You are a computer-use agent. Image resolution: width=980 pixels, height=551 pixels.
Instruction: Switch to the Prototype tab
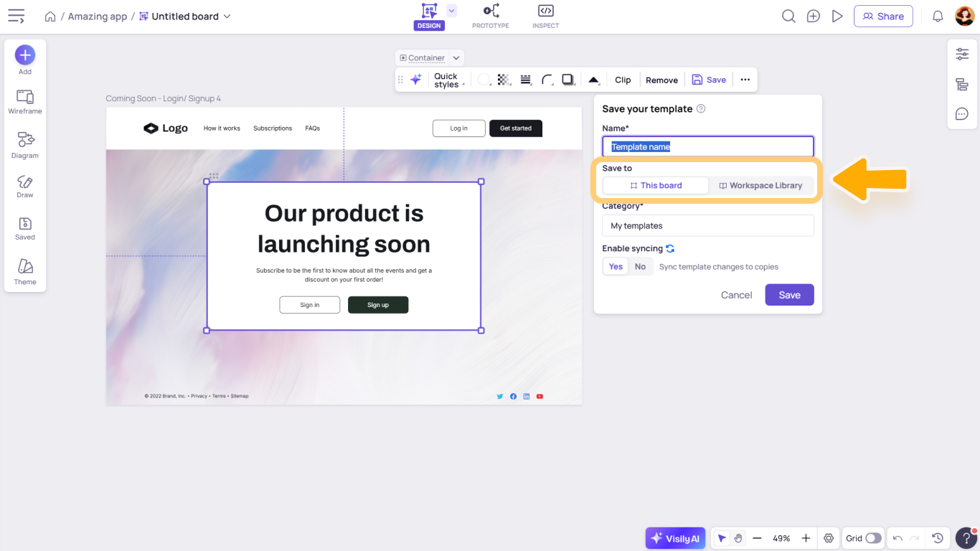click(490, 16)
